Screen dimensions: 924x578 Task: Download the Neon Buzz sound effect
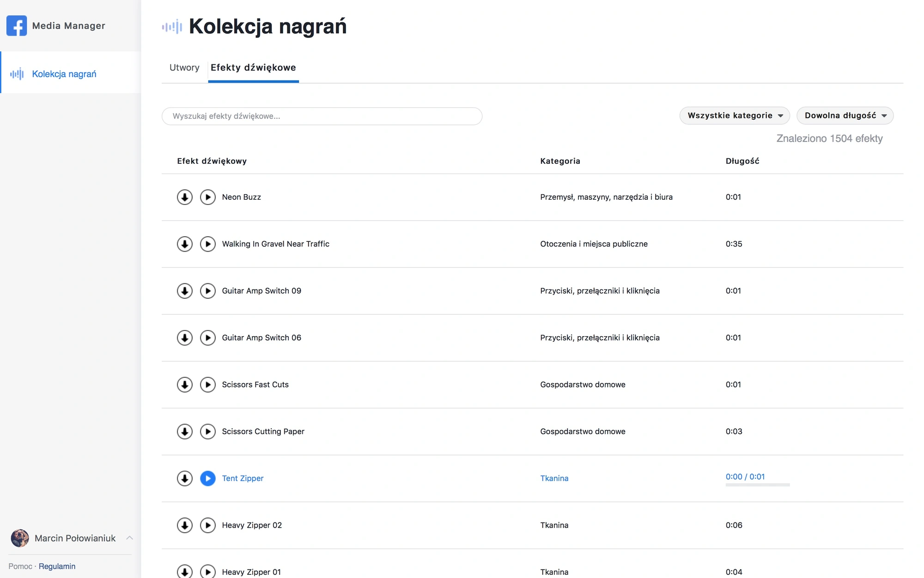tap(185, 197)
